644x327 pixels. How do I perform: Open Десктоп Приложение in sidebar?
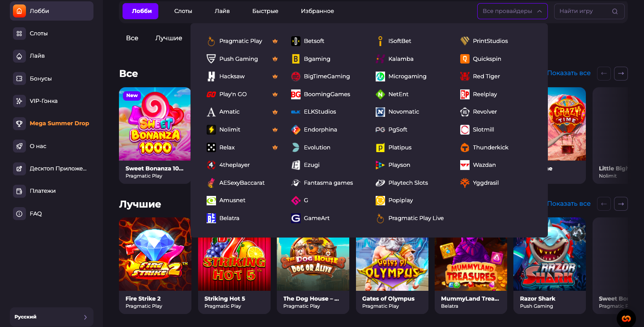51,169
